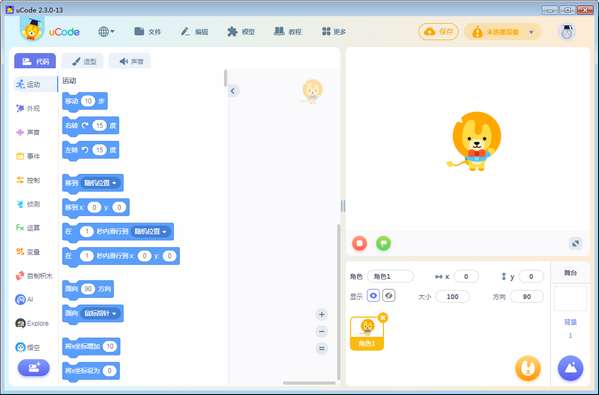The height and width of the screenshot is (395, 599).
Task: Click the red stop button
Action: [x=359, y=243]
